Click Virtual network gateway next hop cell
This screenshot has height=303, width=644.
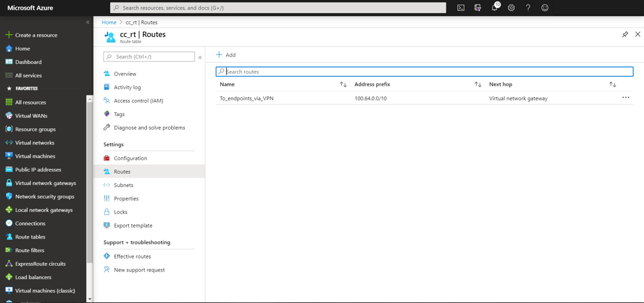[x=518, y=98]
